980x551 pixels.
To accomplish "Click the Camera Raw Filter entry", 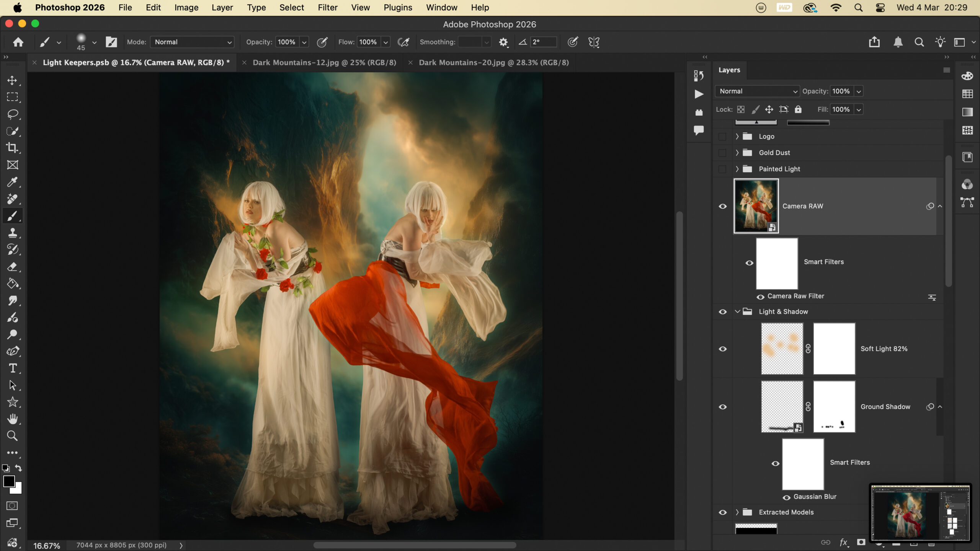I will [795, 296].
